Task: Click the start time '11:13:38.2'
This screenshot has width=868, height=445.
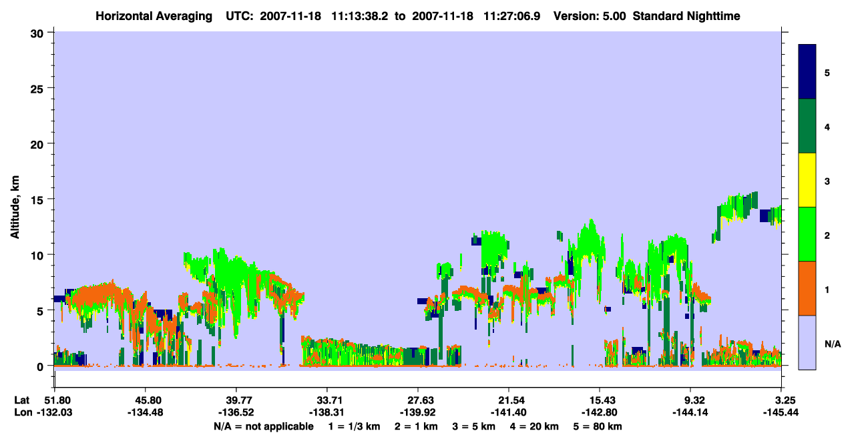Action: pyautogui.click(x=361, y=15)
